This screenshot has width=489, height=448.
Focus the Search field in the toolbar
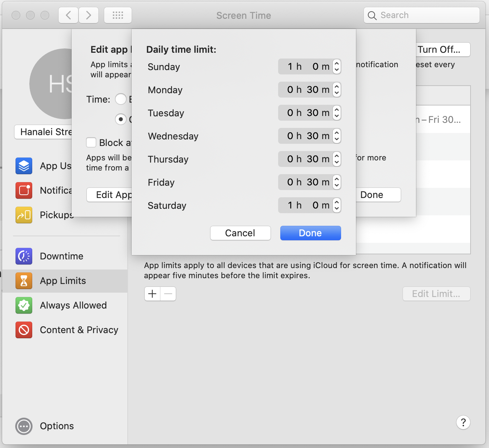[422, 15]
